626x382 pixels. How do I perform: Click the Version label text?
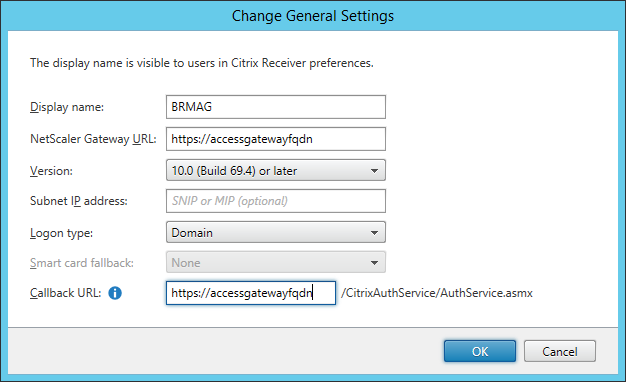point(52,171)
